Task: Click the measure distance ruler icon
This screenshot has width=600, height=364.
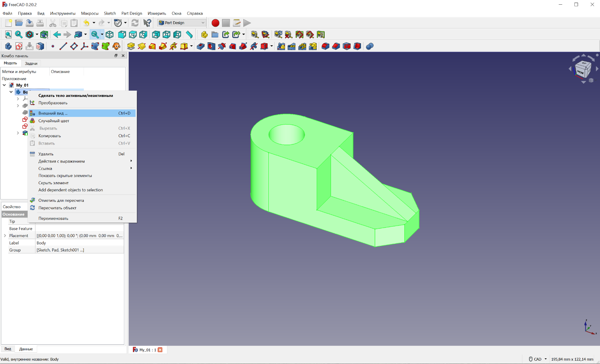Action: pyautogui.click(x=189, y=35)
